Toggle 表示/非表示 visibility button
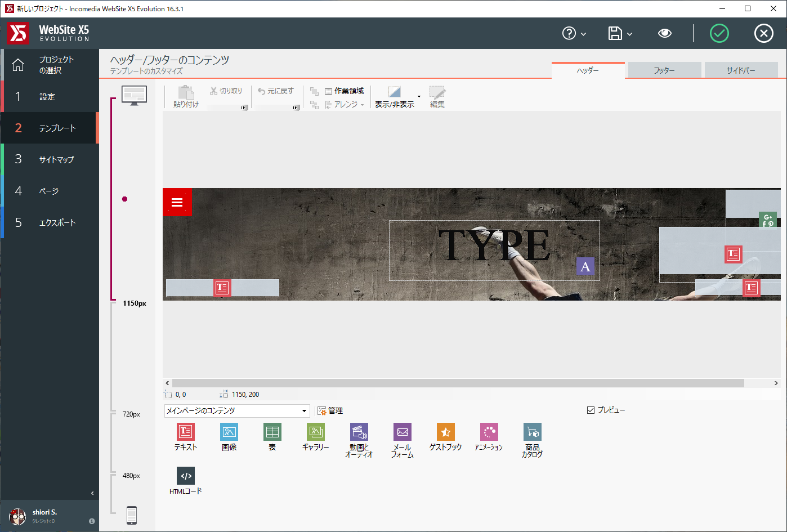The height and width of the screenshot is (532, 787). 394,97
